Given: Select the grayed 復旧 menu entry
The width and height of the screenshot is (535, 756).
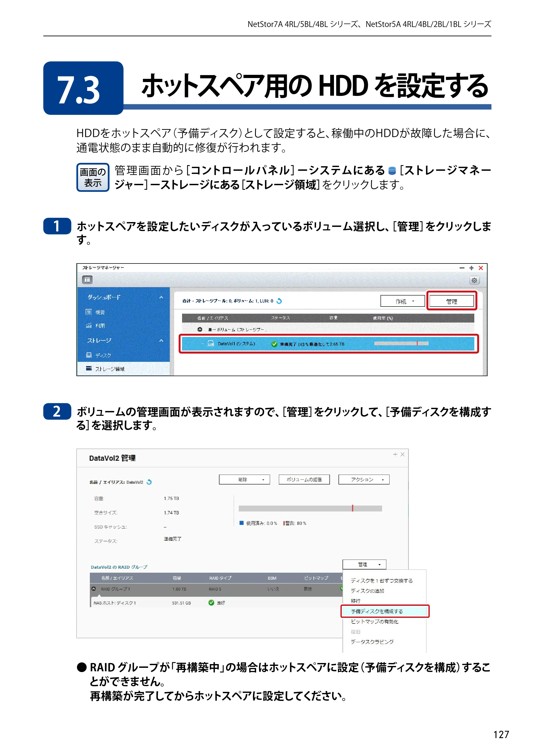Looking at the screenshot, I should 355,631.
